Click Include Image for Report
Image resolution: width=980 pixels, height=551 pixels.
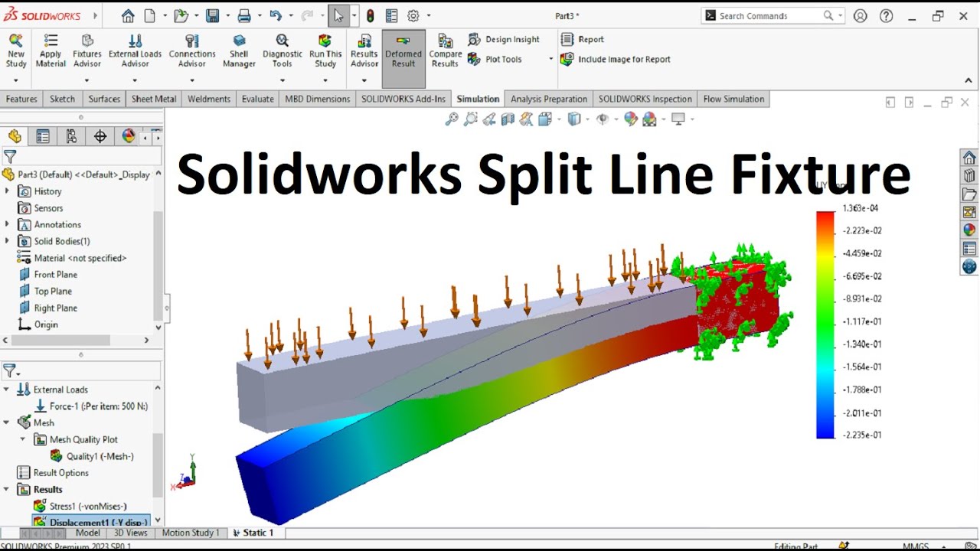(616, 59)
